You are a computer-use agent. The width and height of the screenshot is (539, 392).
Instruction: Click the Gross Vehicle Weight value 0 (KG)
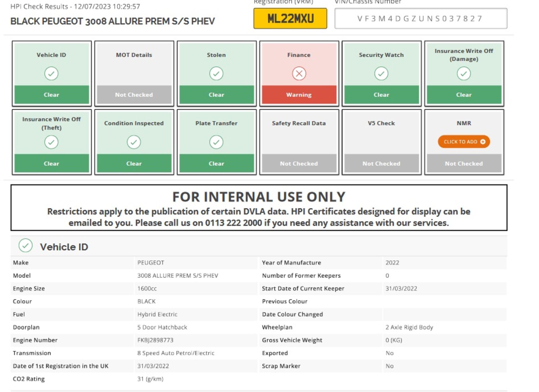coord(394,340)
